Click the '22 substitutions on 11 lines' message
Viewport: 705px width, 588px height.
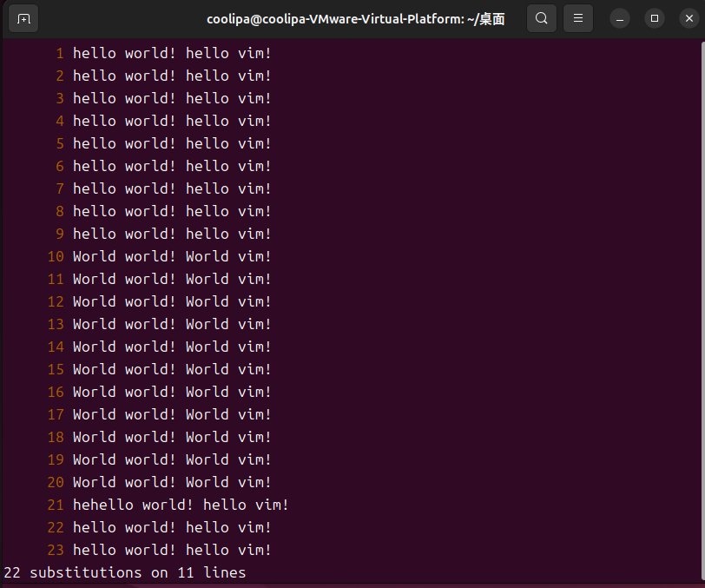click(x=124, y=572)
